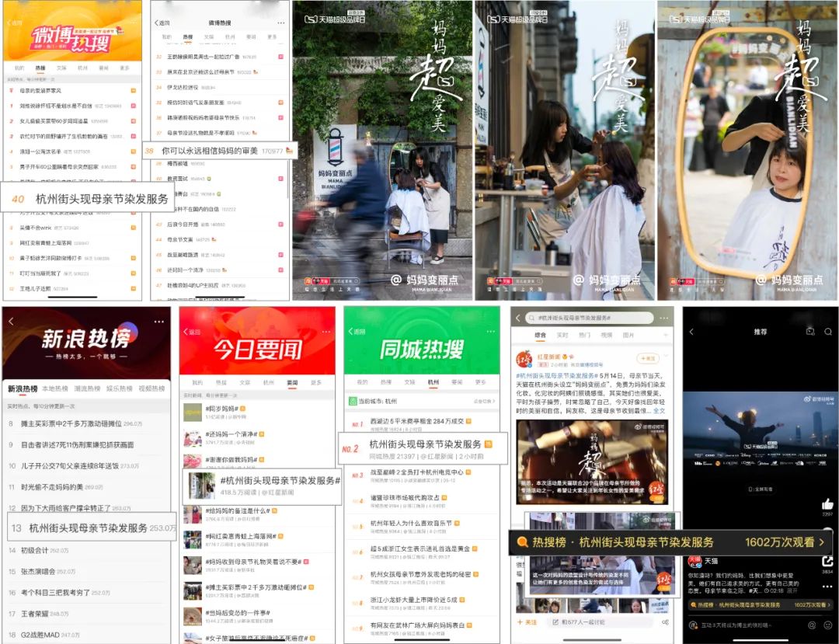Open 天猫 account name on video screen

[711, 561]
